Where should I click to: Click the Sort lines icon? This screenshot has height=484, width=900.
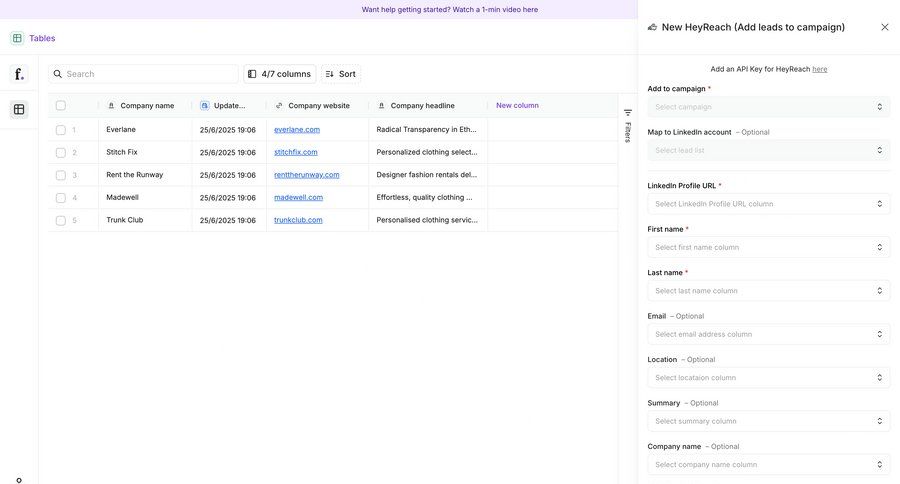(329, 74)
